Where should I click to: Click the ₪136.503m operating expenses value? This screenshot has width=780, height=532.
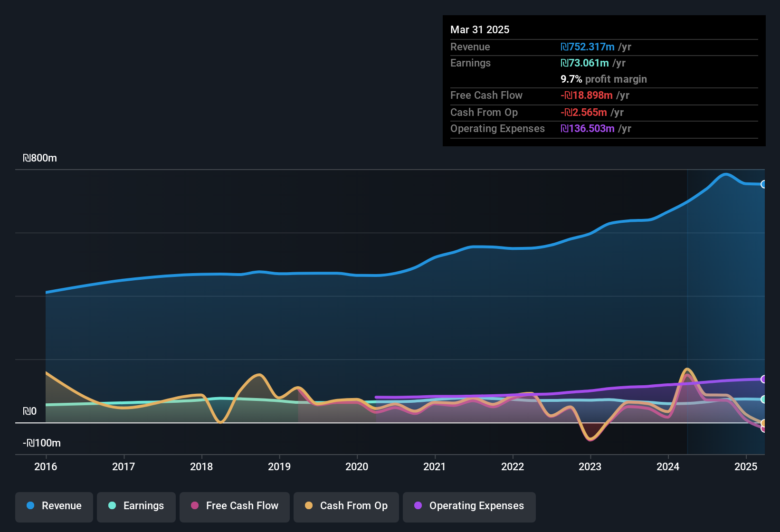tap(588, 128)
